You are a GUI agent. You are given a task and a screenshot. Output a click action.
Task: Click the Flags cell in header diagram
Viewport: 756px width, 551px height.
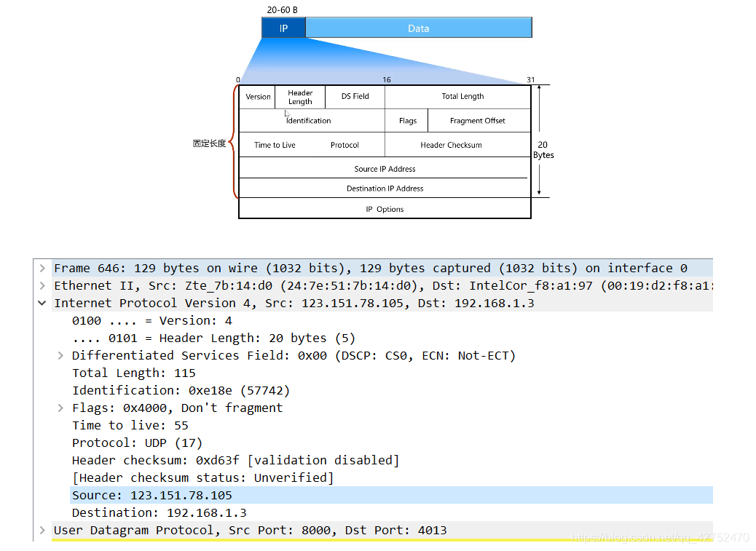[x=406, y=120]
